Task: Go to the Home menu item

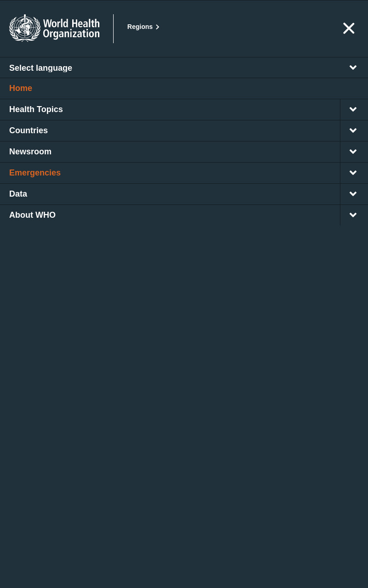Action: tap(21, 88)
